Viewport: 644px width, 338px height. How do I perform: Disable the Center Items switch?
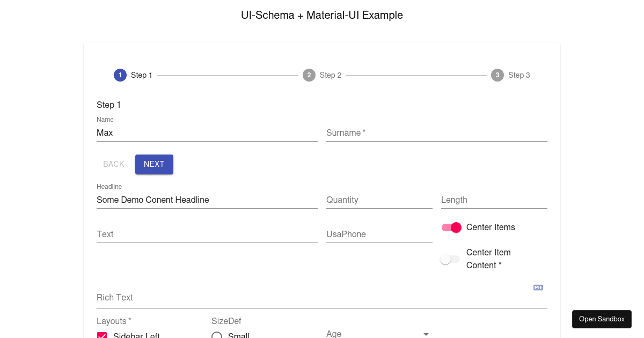point(451,227)
